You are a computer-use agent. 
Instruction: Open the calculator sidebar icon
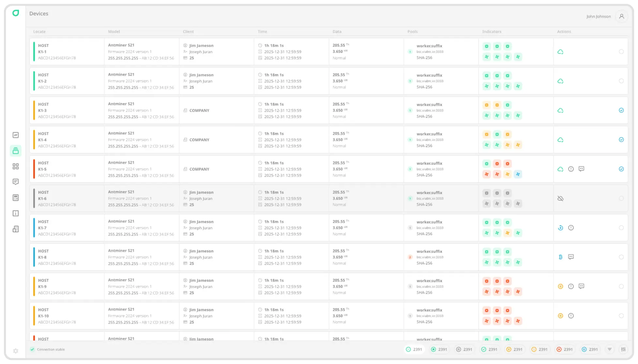(x=16, y=198)
